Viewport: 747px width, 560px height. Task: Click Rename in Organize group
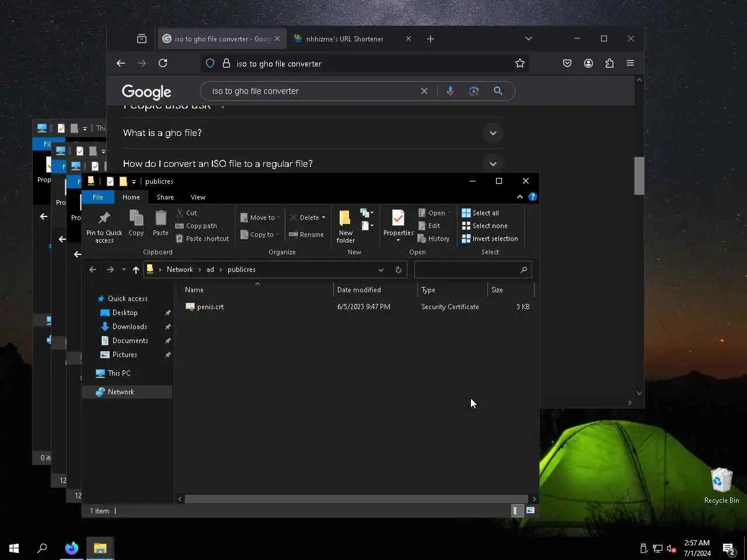coord(306,235)
